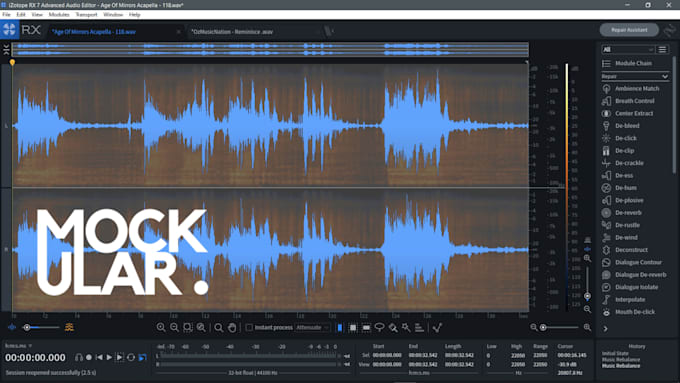This screenshot has height=383, width=680.
Task: Open the All modules filter dropdown
Action: coord(628,49)
